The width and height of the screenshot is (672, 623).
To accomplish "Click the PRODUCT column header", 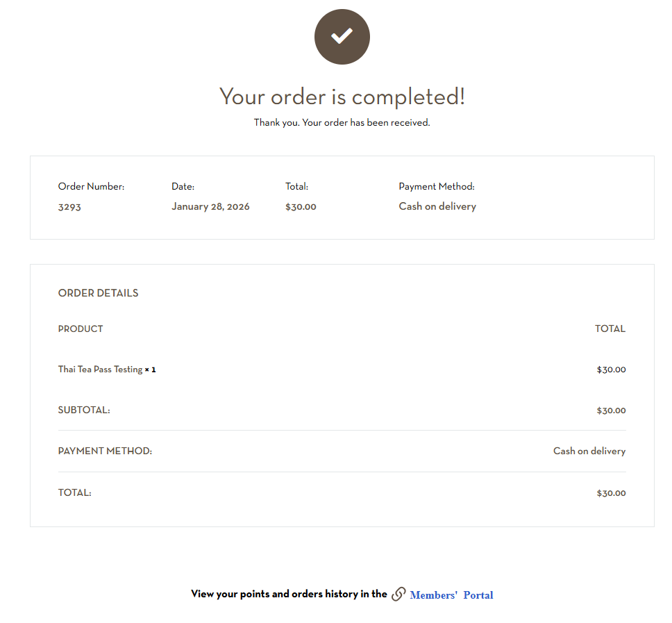I will [81, 329].
